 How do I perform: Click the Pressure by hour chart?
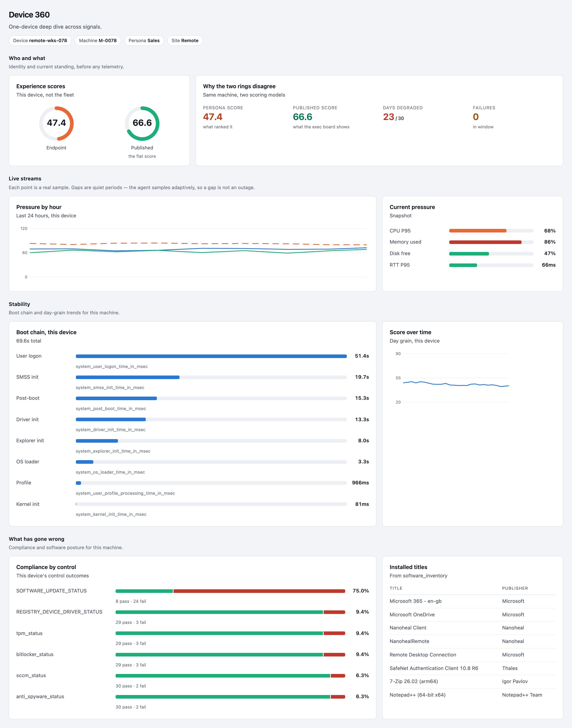[193, 253]
